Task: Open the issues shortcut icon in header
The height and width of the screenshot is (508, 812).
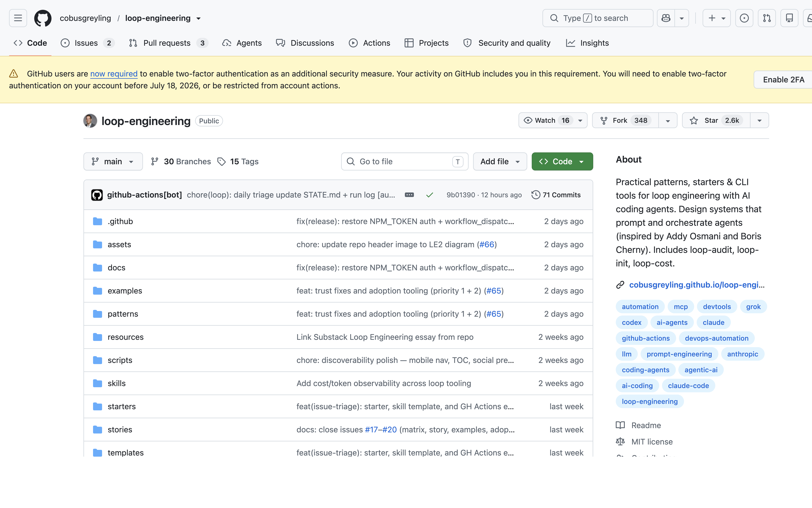Action: [x=744, y=18]
